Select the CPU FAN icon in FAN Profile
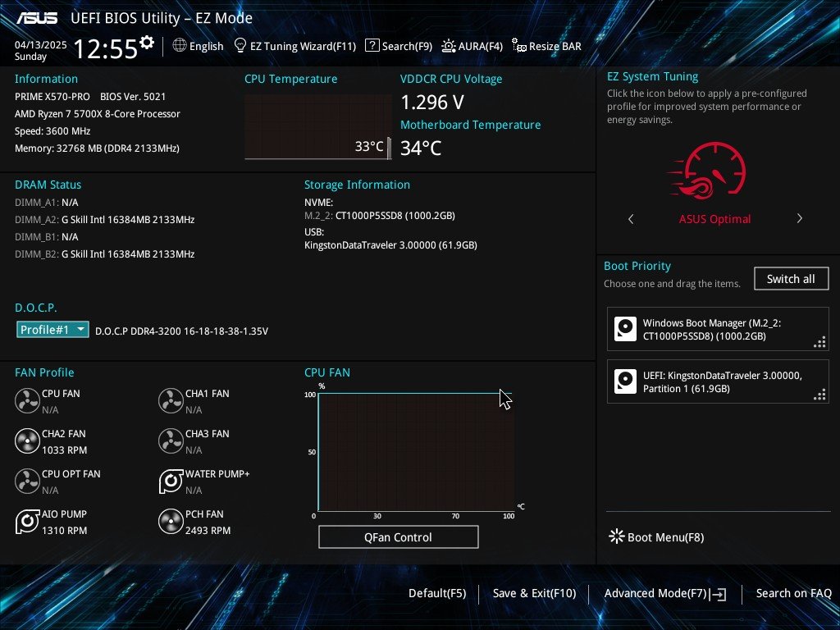 [x=27, y=400]
